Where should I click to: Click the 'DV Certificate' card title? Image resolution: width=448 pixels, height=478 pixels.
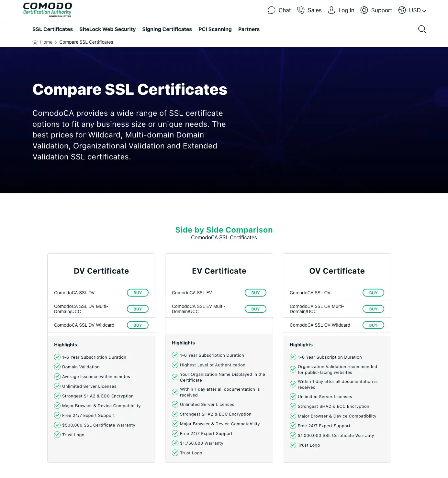click(x=101, y=271)
